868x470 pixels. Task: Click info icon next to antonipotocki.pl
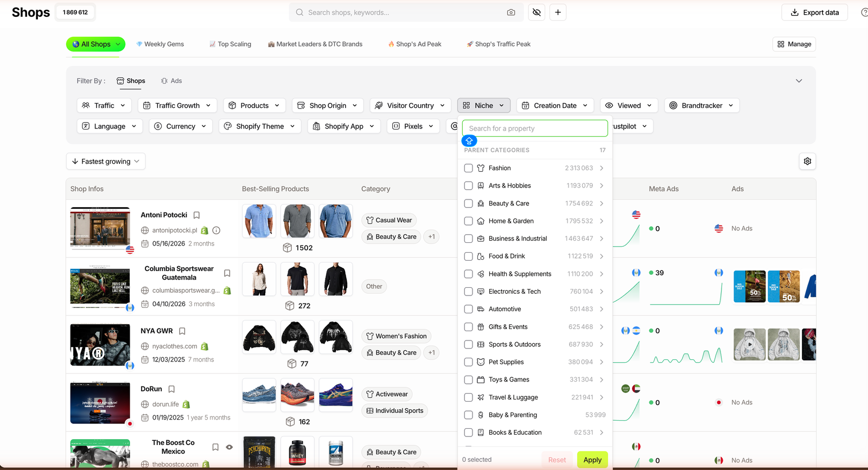tap(216, 230)
